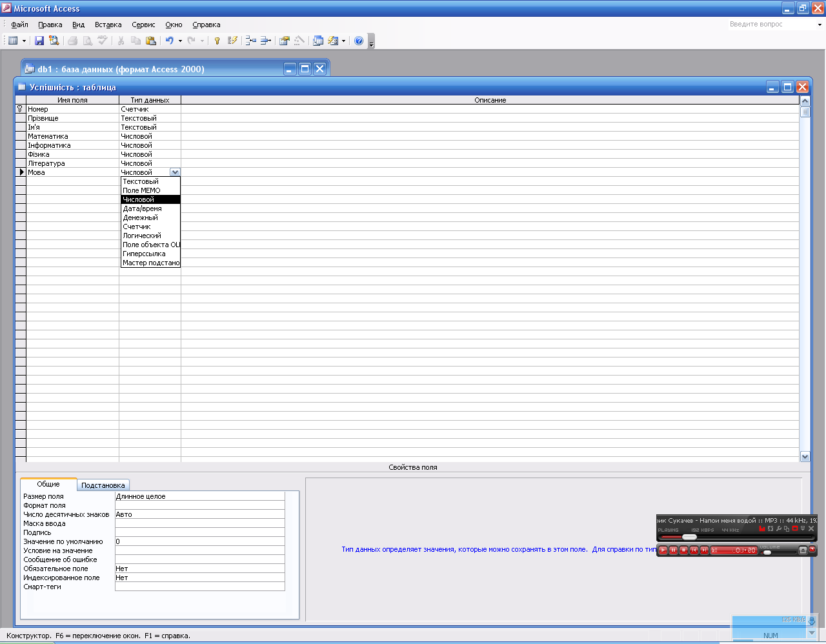This screenshot has height=644, width=826.
Task: Click the Paste clipboard icon
Action: tap(151, 41)
